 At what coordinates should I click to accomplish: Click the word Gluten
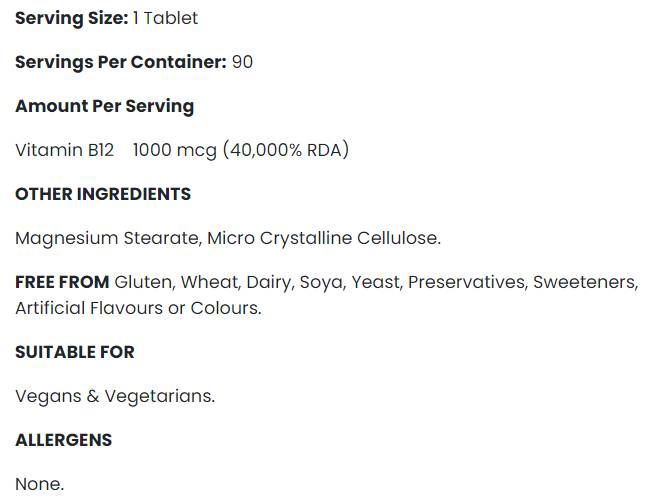click(142, 282)
